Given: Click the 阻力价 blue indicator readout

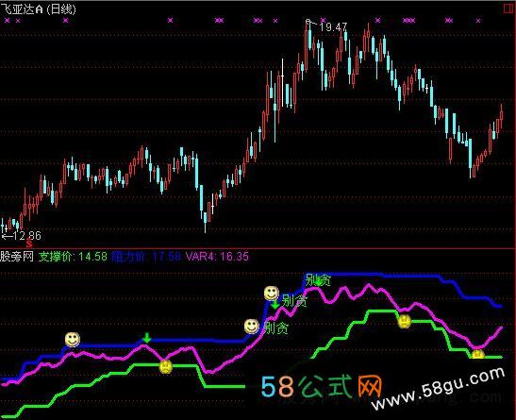Looking at the screenshot, I should 146,257.
